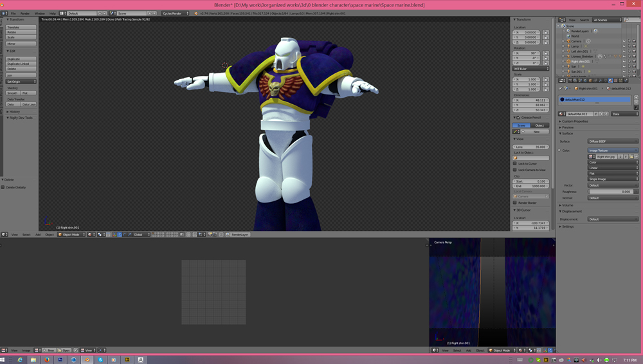Image resolution: width=643 pixels, height=364 pixels.
Task: Open the File menu
Action: (x=13, y=13)
